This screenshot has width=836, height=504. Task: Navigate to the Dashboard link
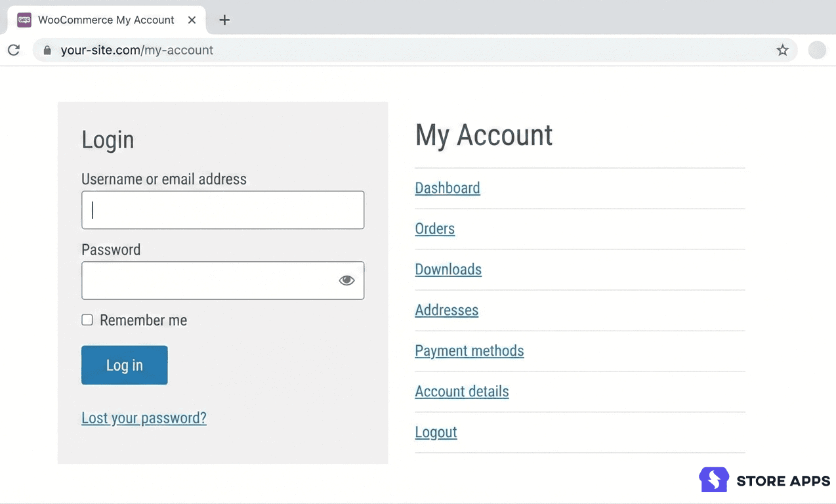[x=447, y=188]
